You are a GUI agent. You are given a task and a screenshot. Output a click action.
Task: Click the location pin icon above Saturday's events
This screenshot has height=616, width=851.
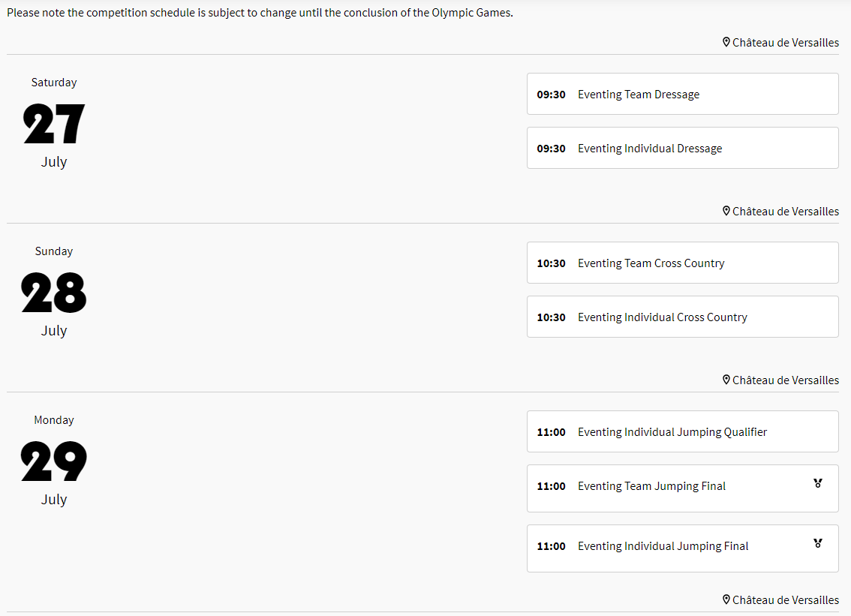click(726, 43)
